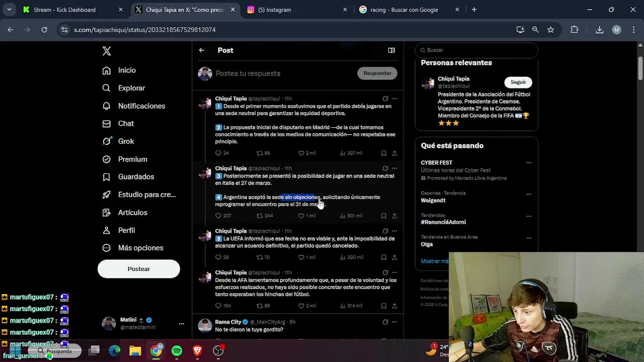
Task: Follow Chiqui Tapia with Seguir button
Action: click(518, 82)
